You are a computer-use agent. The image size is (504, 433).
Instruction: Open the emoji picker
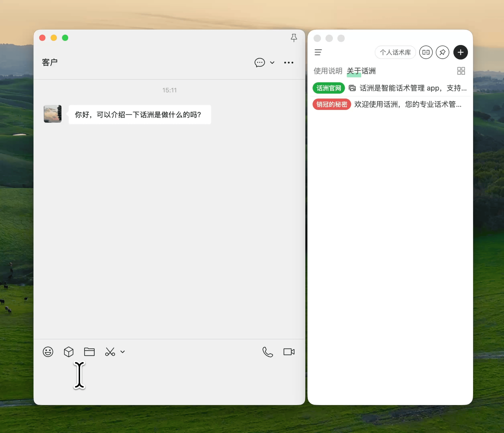(x=48, y=352)
